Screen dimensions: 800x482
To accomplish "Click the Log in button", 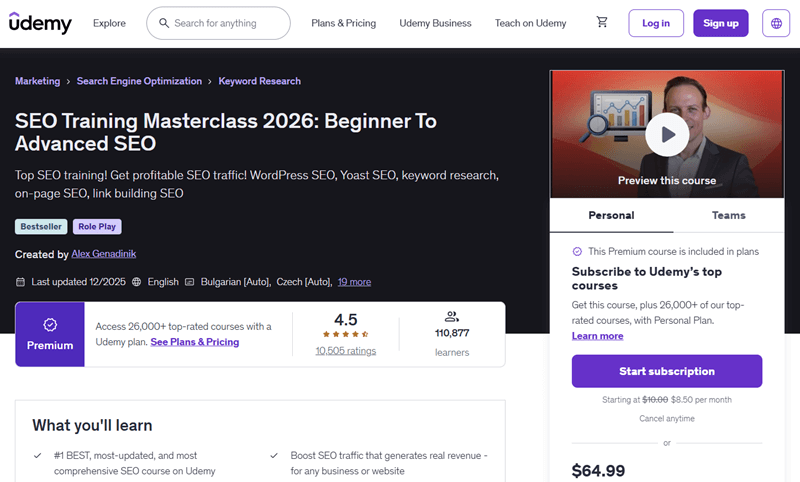I will 656,23.
